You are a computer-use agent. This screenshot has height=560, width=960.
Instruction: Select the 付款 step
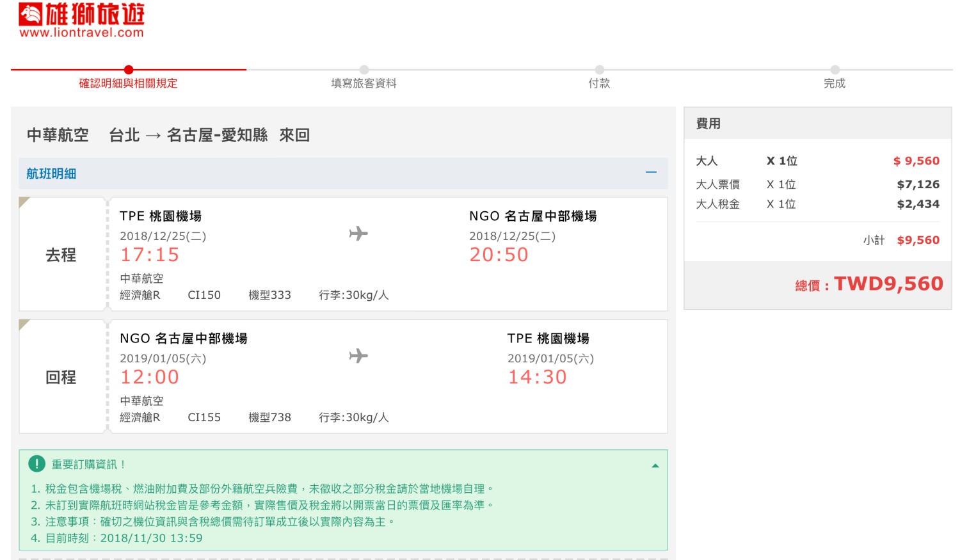pos(599,83)
